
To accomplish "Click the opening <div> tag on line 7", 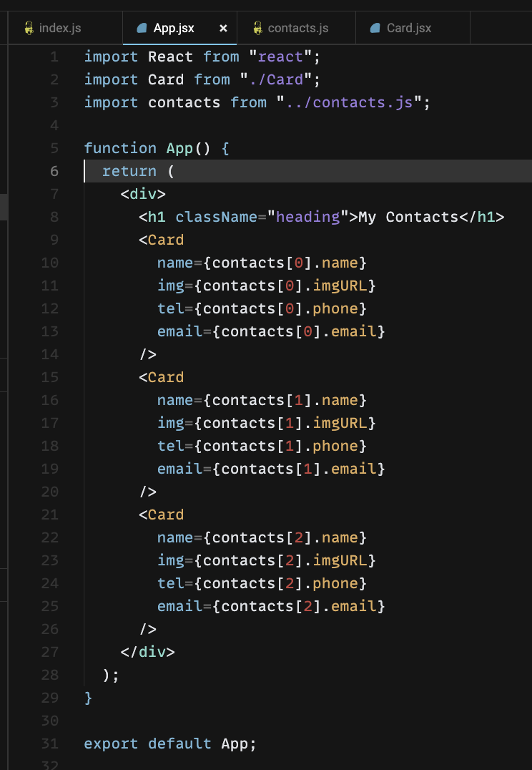I will tap(143, 194).
